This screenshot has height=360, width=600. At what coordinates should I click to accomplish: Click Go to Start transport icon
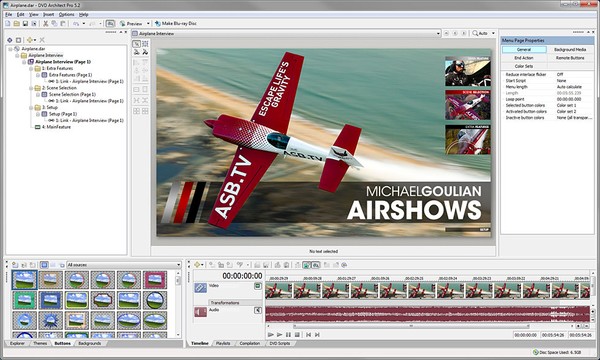(x=308, y=335)
